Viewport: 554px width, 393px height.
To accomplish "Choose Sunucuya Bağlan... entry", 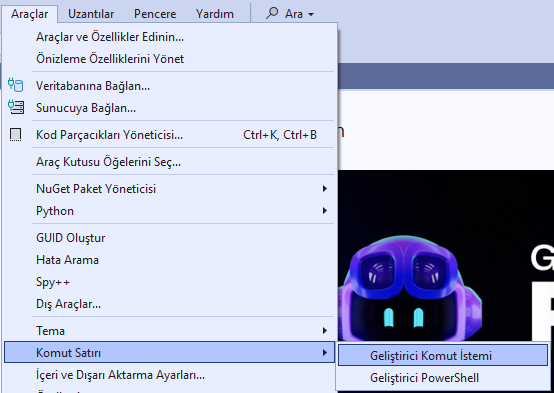I will (169, 108).
